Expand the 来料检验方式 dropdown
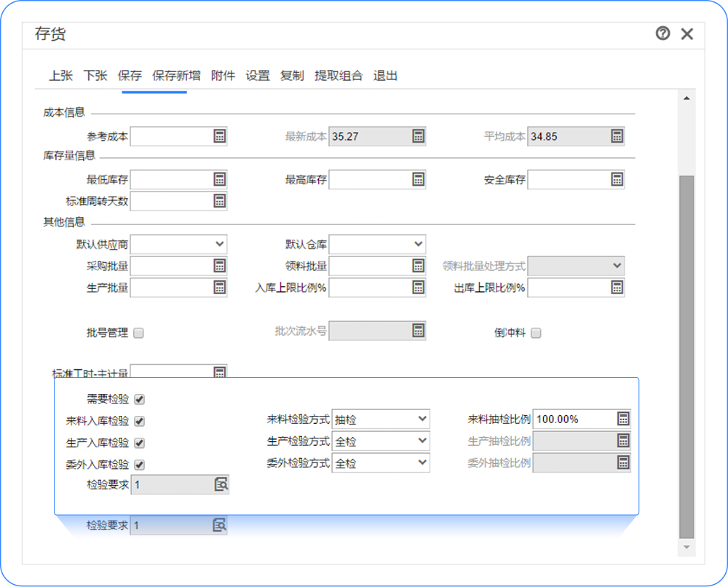This screenshot has width=728, height=587. [x=422, y=419]
